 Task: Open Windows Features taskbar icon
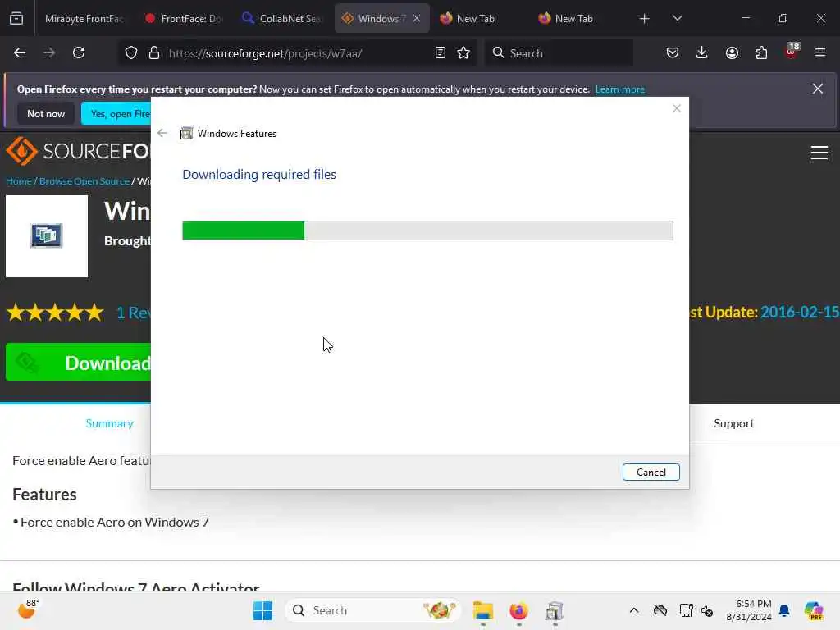[555, 610]
